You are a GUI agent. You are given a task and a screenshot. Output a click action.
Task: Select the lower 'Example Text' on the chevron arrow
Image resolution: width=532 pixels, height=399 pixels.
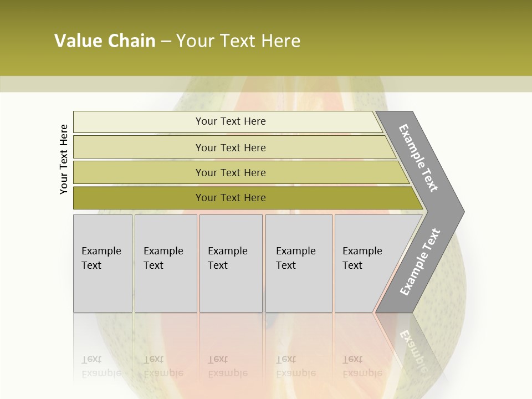point(420,262)
